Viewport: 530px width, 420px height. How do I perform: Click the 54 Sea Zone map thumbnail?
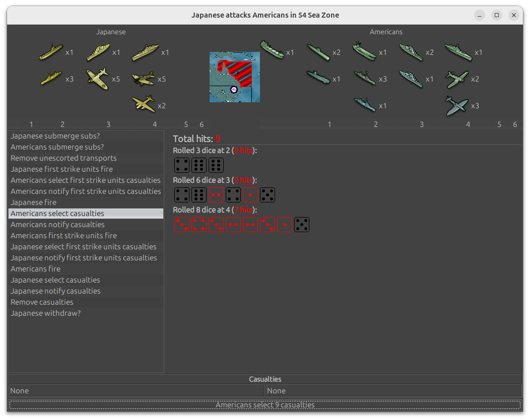235,77
